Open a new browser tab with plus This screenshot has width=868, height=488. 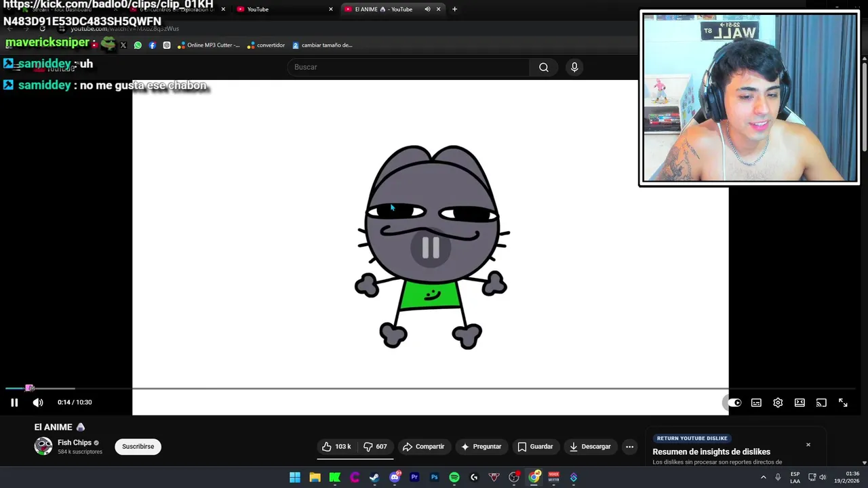(454, 9)
